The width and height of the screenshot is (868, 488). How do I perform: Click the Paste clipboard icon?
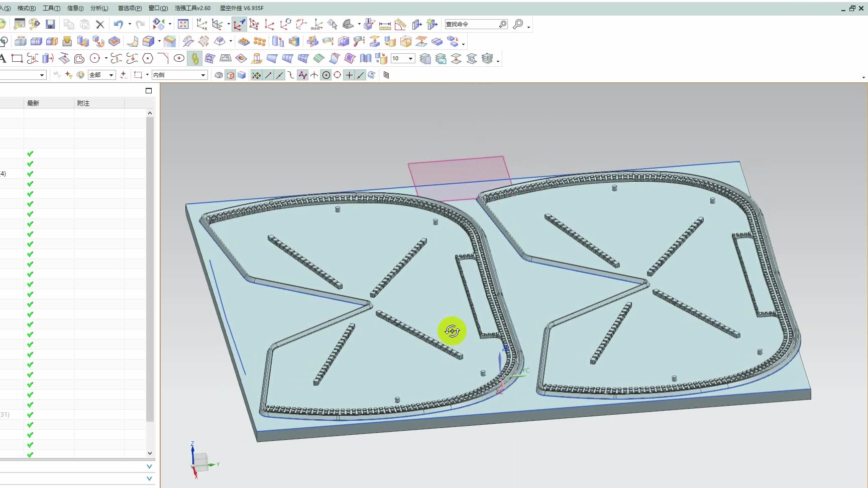tap(84, 24)
